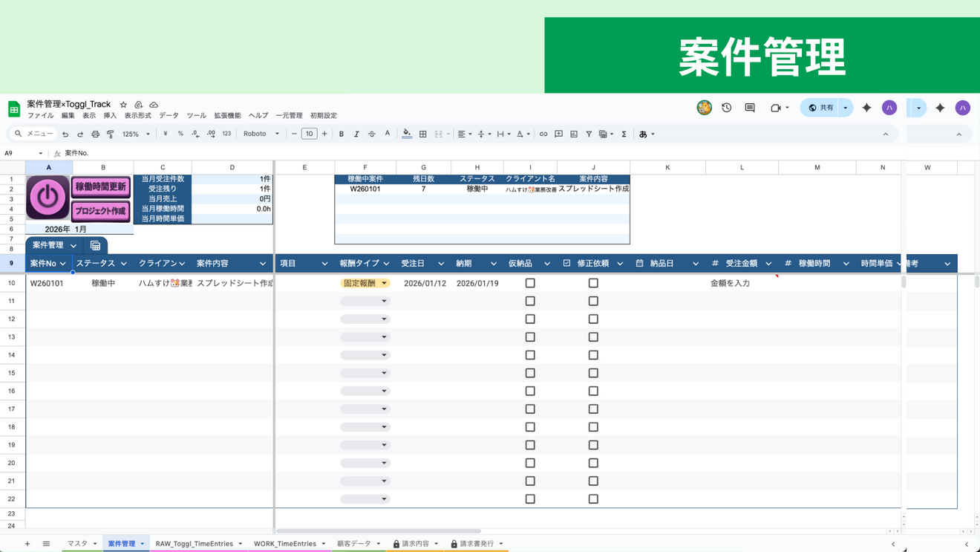Insert a comment from the toolbar
The image size is (980, 552).
[559, 134]
